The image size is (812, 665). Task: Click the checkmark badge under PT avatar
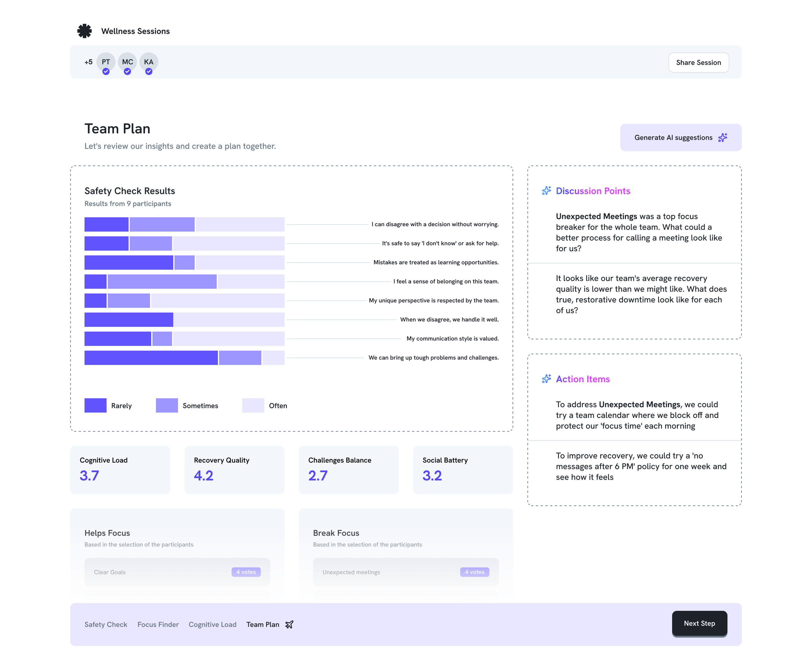pyautogui.click(x=106, y=72)
